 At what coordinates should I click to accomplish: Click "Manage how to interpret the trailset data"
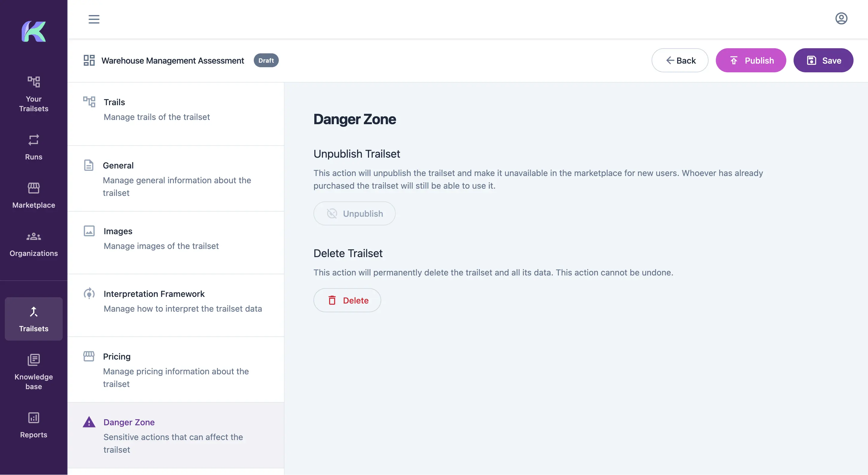tap(183, 309)
